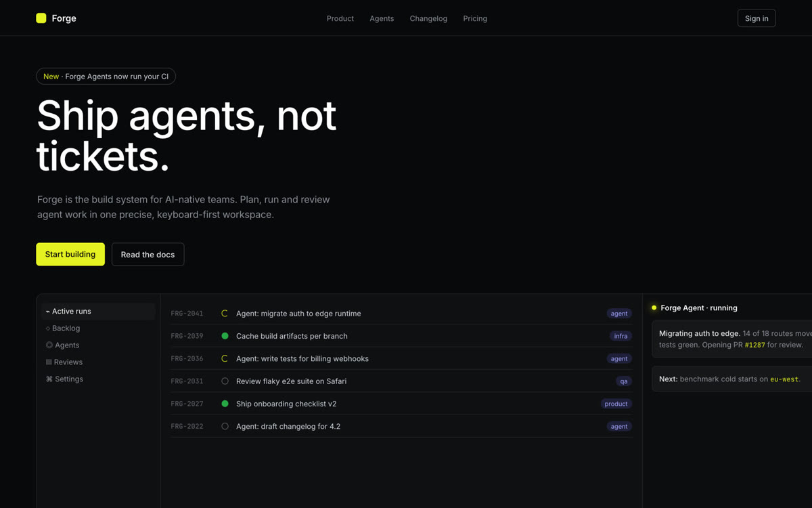Click the 'Migrating auth to edge' message card
Screen dimensions: 812x508
(732, 339)
